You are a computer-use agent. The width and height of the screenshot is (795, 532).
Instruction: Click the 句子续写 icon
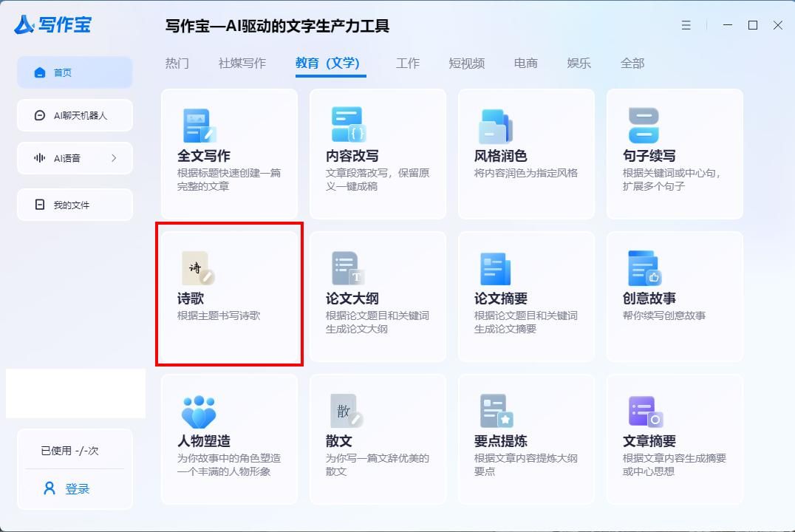point(644,126)
